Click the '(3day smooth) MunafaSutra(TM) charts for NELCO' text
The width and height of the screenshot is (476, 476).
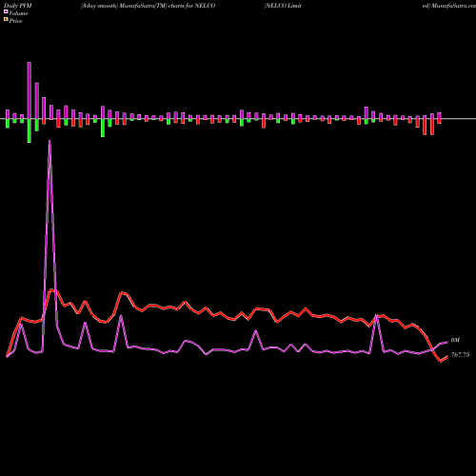(x=148, y=6)
